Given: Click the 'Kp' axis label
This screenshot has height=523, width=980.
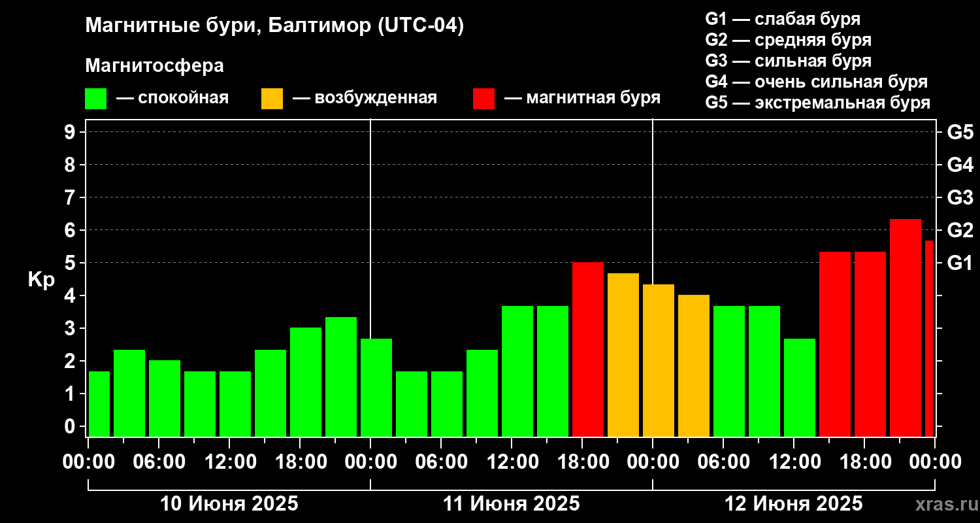Looking at the screenshot, I should (x=41, y=279).
